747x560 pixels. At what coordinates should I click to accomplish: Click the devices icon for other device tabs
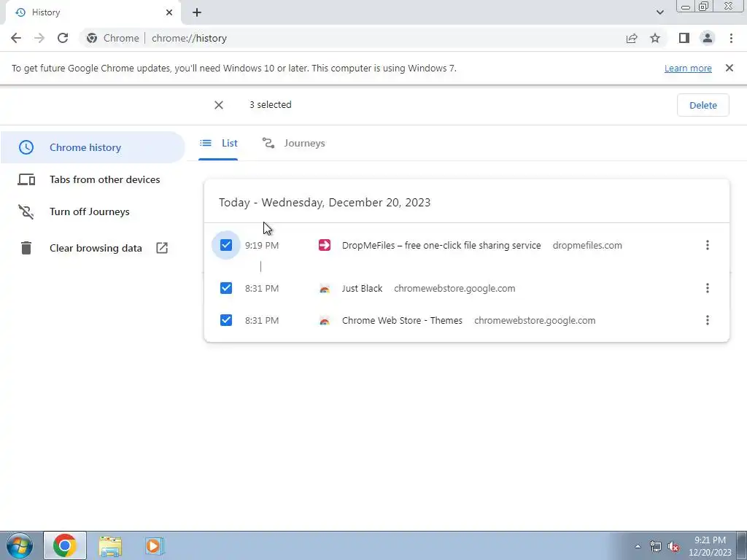26,179
